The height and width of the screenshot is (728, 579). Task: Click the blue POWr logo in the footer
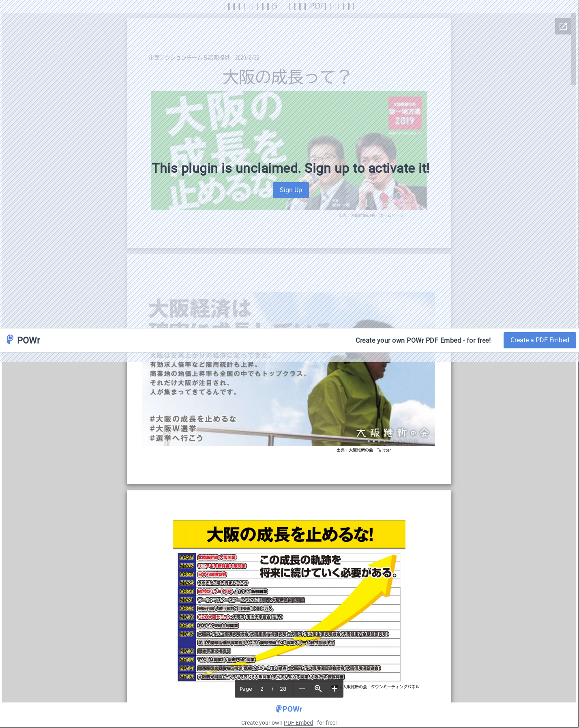pos(289,709)
